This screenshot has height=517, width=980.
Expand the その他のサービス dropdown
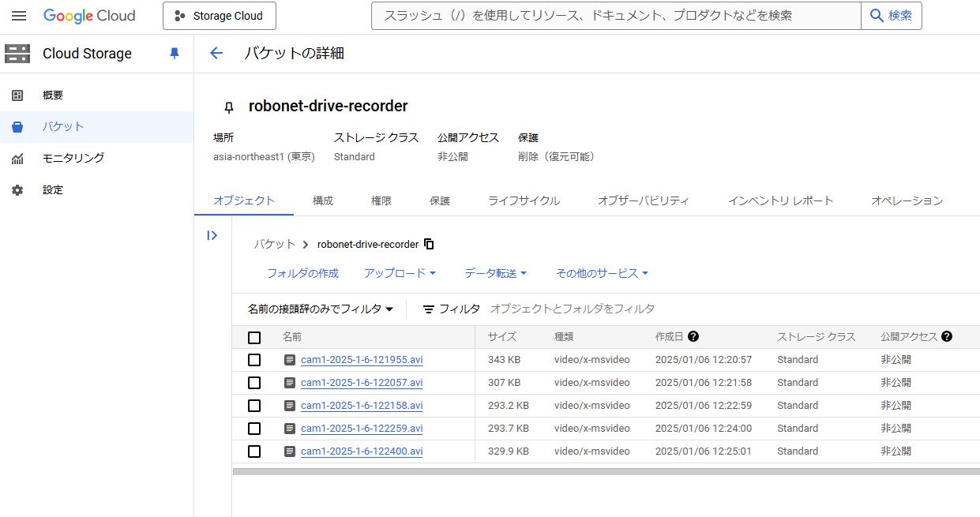602,273
